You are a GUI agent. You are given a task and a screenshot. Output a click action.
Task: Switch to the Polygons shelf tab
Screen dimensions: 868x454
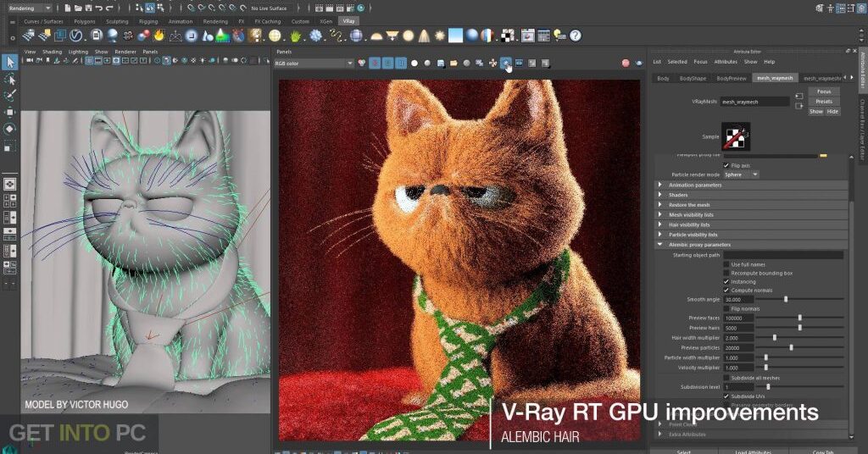point(84,21)
